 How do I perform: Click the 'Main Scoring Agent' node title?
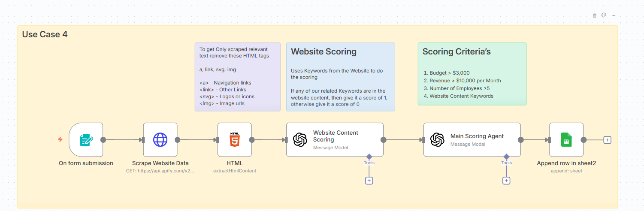pyautogui.click(x=477, y=136)
